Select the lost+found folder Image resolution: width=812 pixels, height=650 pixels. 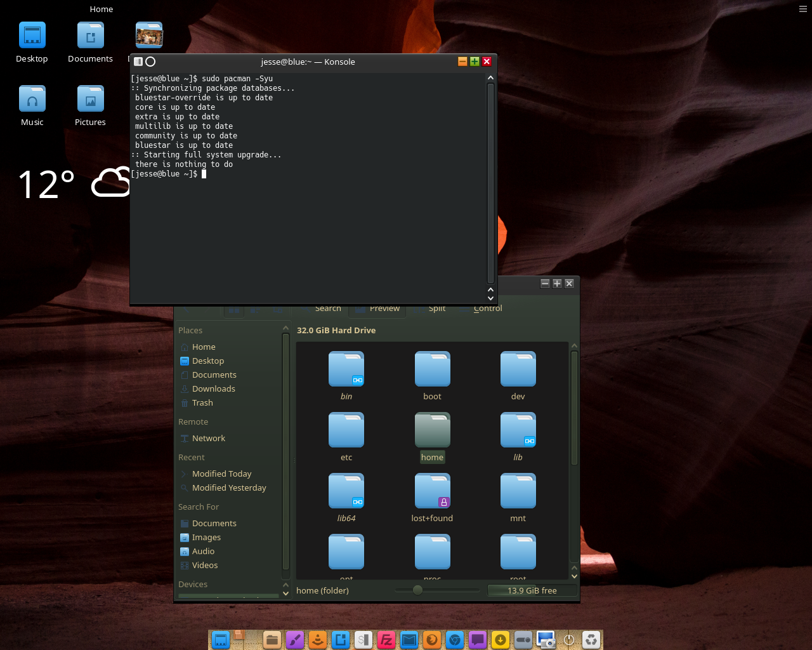click(432, 498)
